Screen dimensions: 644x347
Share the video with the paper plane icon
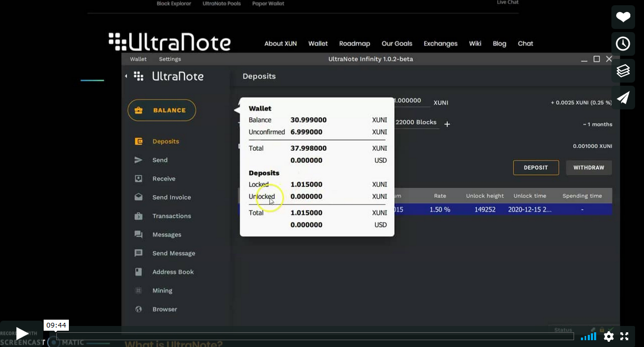click(x=623, y=97)
